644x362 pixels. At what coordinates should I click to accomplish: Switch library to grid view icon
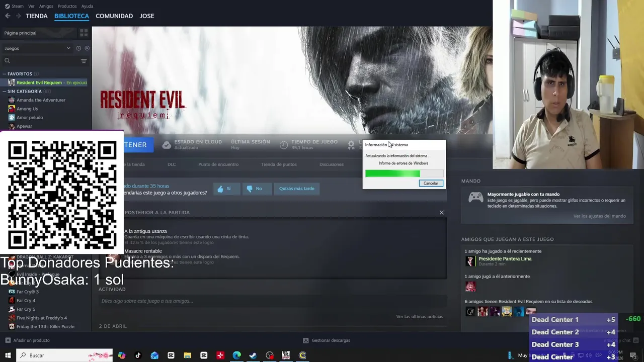click(x=84, y=33)
